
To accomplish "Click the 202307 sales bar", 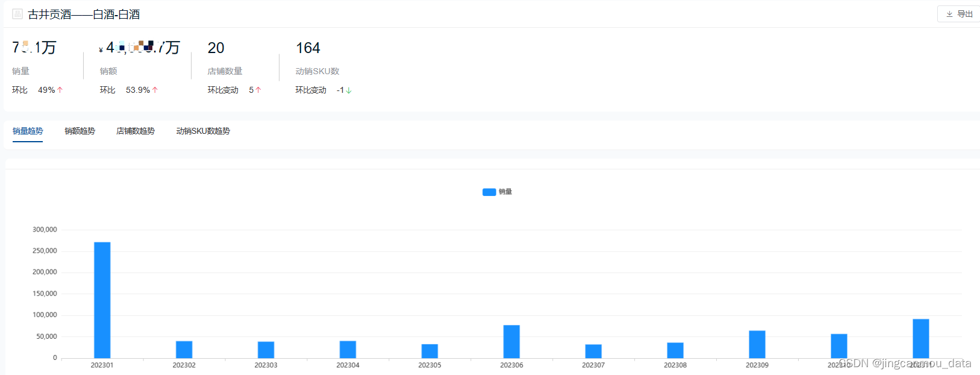I will point(594,351).
